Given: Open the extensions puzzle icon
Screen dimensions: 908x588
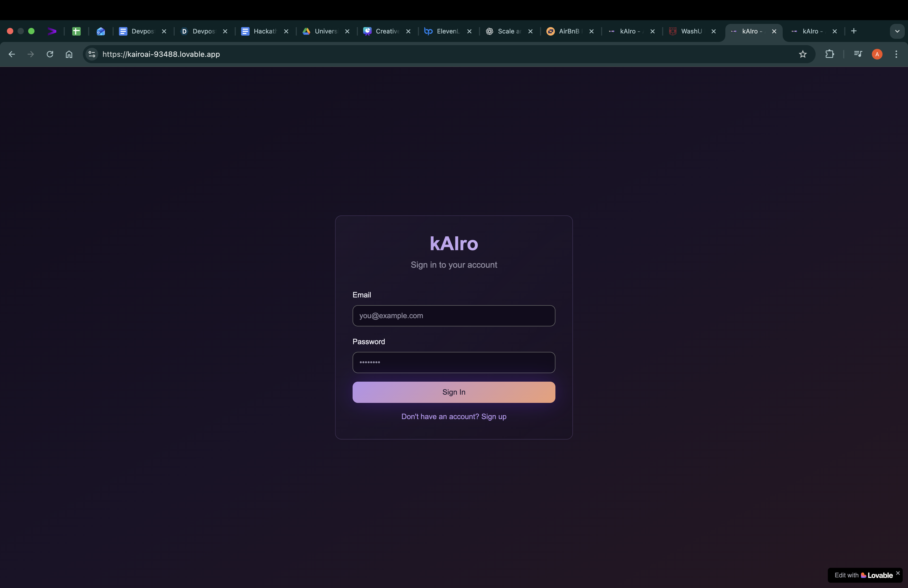Looking at the screenshot, I should [829, 54].
